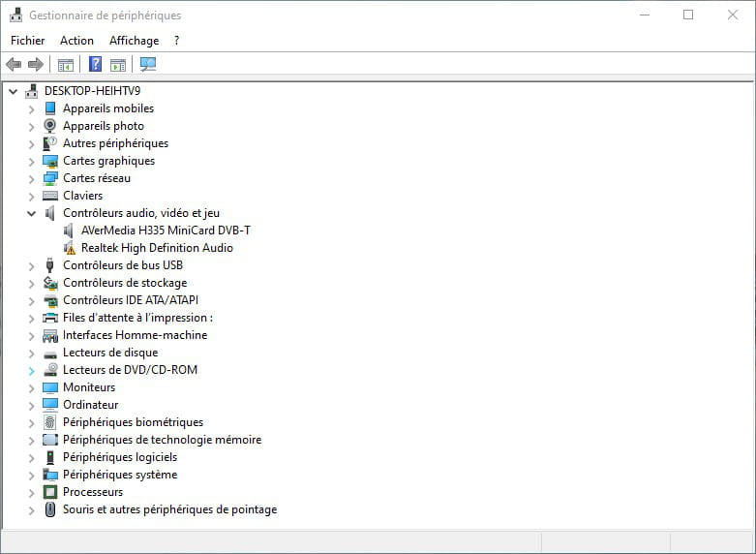Viewport: 756px width, 554px height.
Task: Click the Cartes réseau network icon
Action: (x=49, y=178)
